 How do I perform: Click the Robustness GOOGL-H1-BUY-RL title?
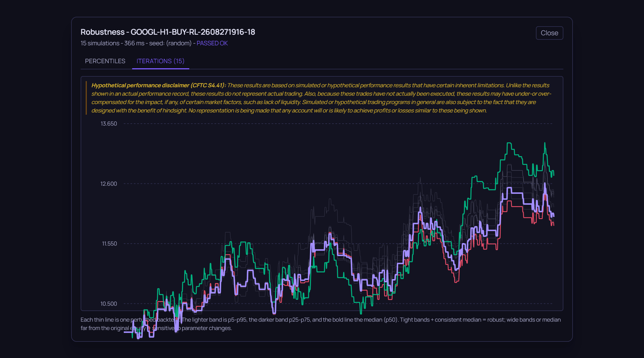pyautogui.click(x=168, y=32)
